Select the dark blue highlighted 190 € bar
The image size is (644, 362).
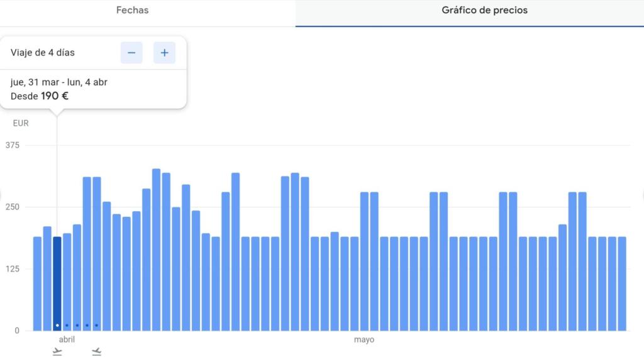click(x=57, y=283)
